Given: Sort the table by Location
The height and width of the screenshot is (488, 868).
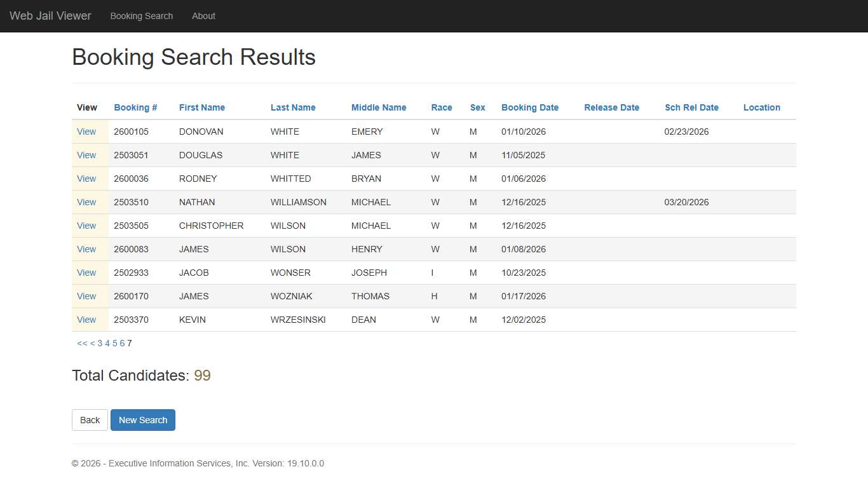Looking at the screenshot, I should [x=761, y=107].
